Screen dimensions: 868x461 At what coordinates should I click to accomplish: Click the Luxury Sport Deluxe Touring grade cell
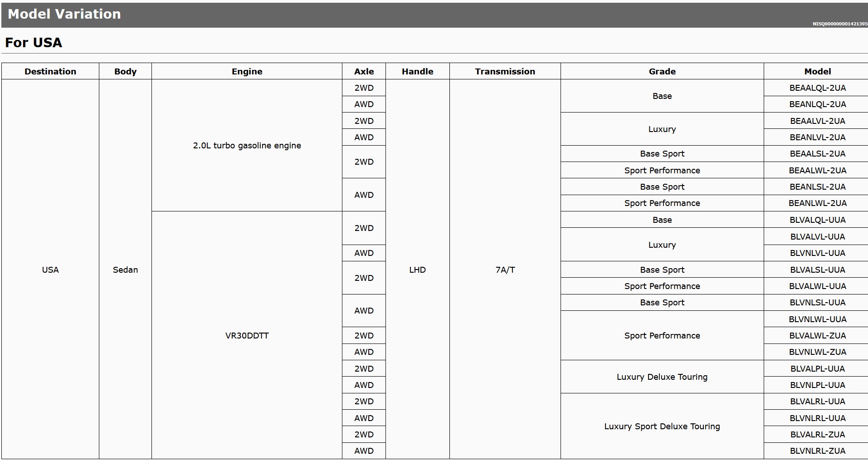(662, 427)
